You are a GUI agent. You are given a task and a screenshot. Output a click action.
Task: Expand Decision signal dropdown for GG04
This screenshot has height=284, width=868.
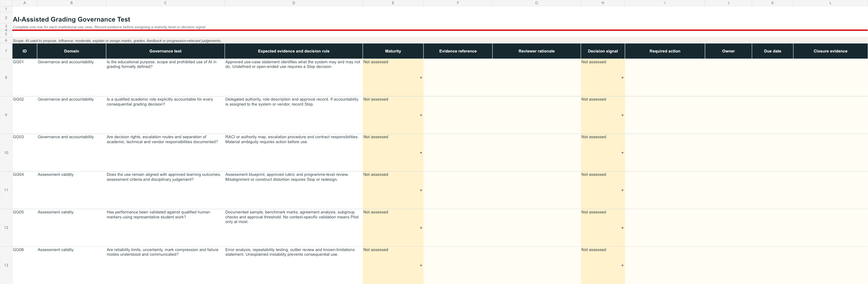622,190
